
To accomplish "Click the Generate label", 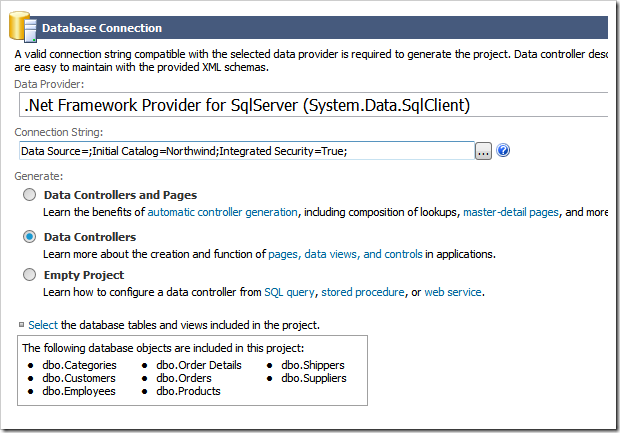I will click(39, 176).
